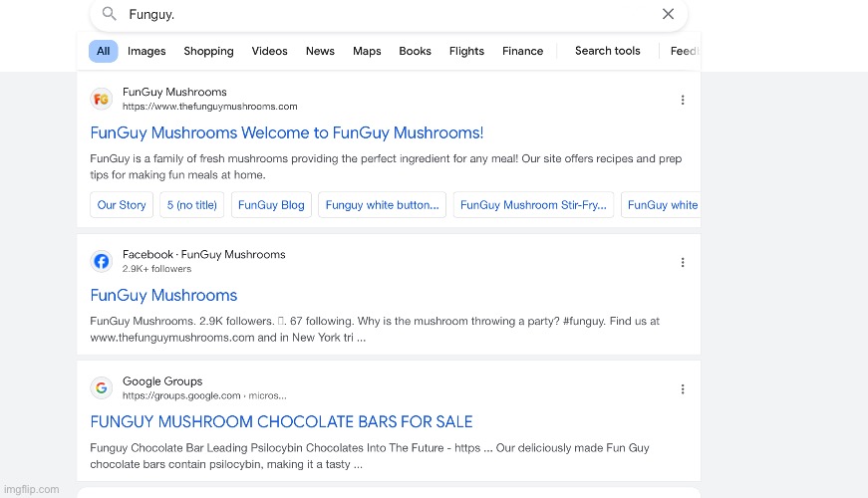Viewport: 868px width, 498px height.
Task: Click Facebook · FunGuy Mushrooms source name
Action: (x=203, y=255)
